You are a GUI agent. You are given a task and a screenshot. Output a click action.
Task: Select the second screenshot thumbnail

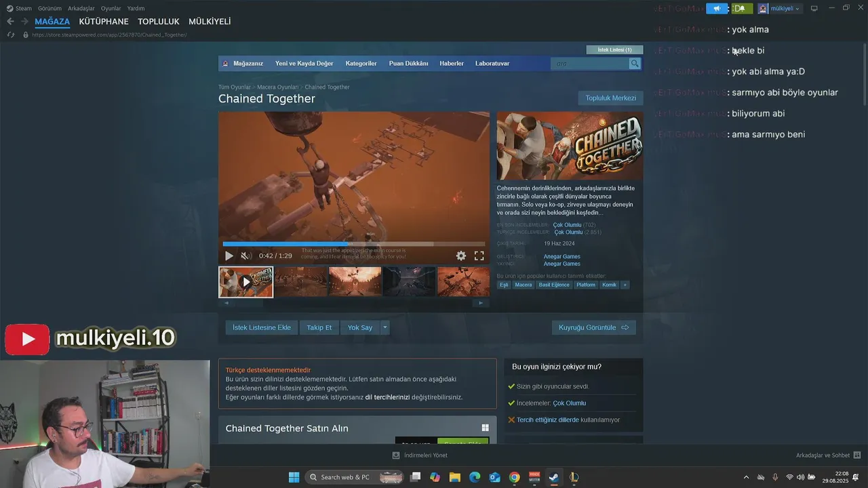coord(300,282)
